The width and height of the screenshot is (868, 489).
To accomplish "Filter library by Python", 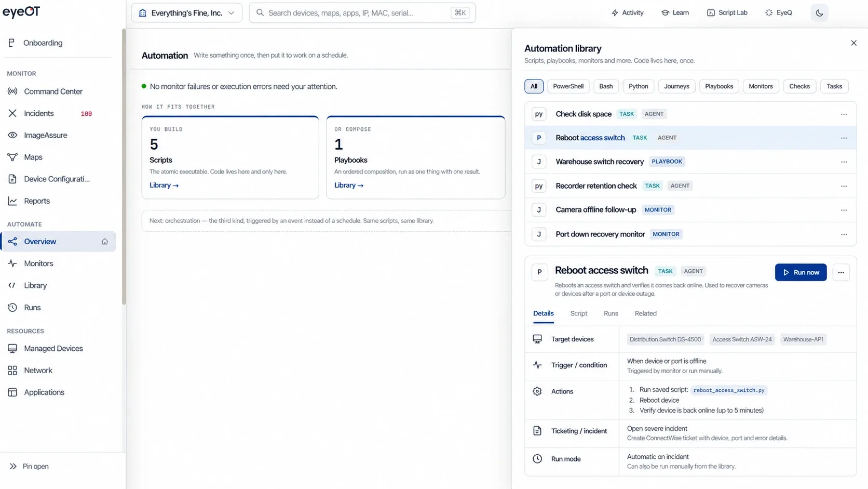I will 638,86.
